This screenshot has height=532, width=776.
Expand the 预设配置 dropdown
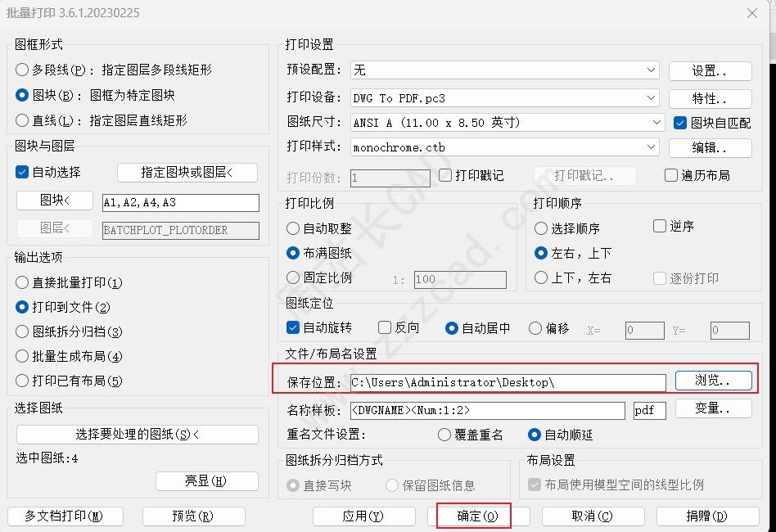[650, 71]
